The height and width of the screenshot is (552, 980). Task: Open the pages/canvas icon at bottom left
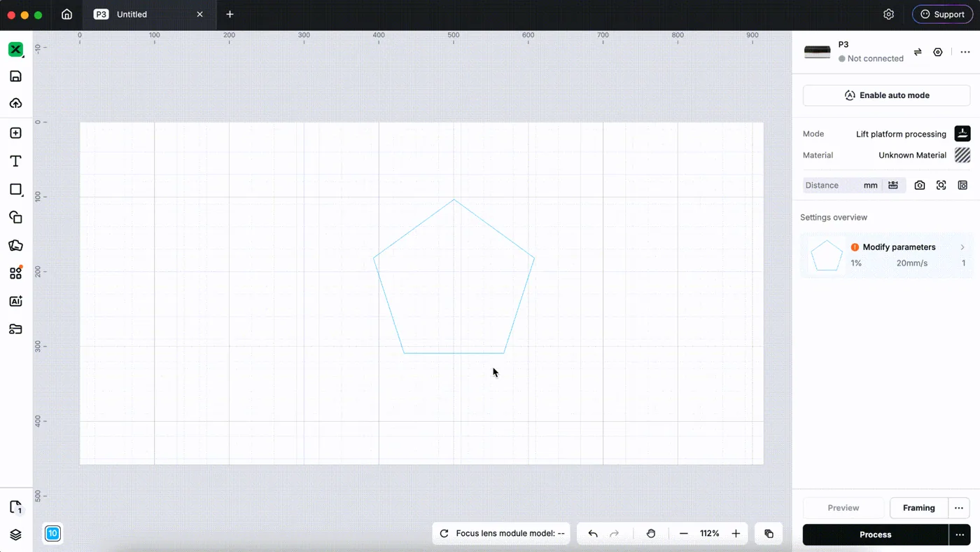[x=15, y=507]
